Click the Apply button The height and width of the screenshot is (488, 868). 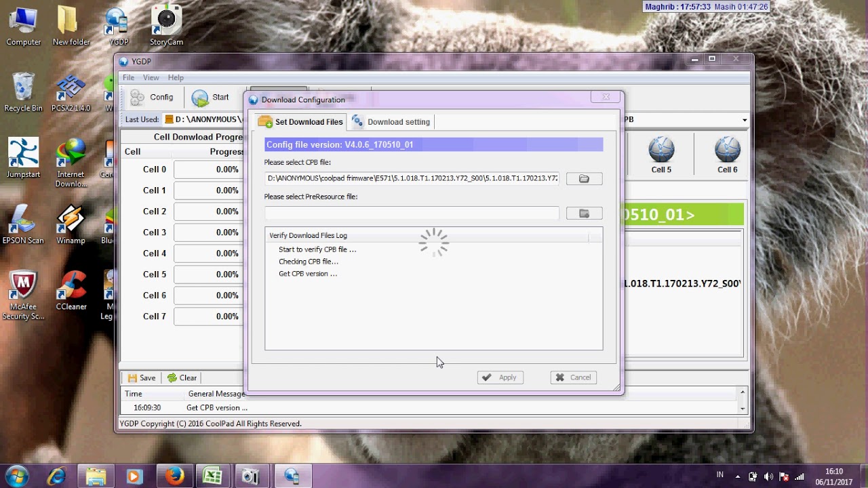coord(500,378)
